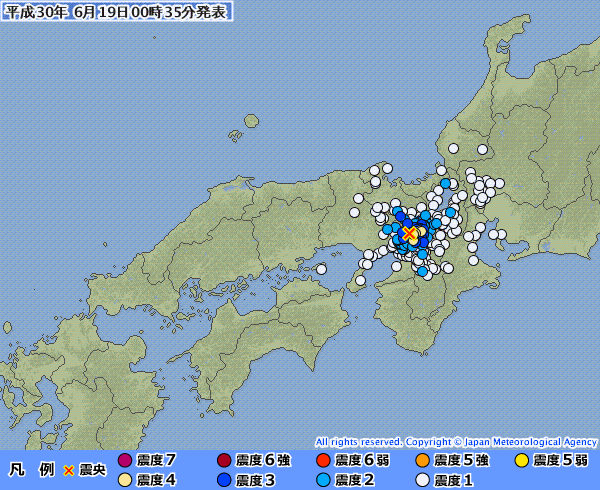The width and height of the screenshot is (600, 490).
Task: Click the 震度5強 legend label
Action: 461,460
